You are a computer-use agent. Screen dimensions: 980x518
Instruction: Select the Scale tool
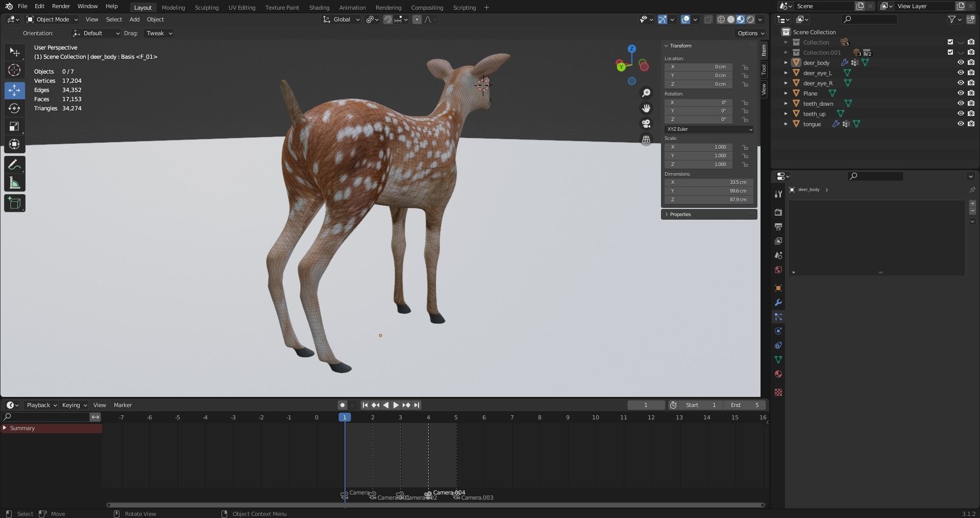pyautogui.click(x=14, y=126)
